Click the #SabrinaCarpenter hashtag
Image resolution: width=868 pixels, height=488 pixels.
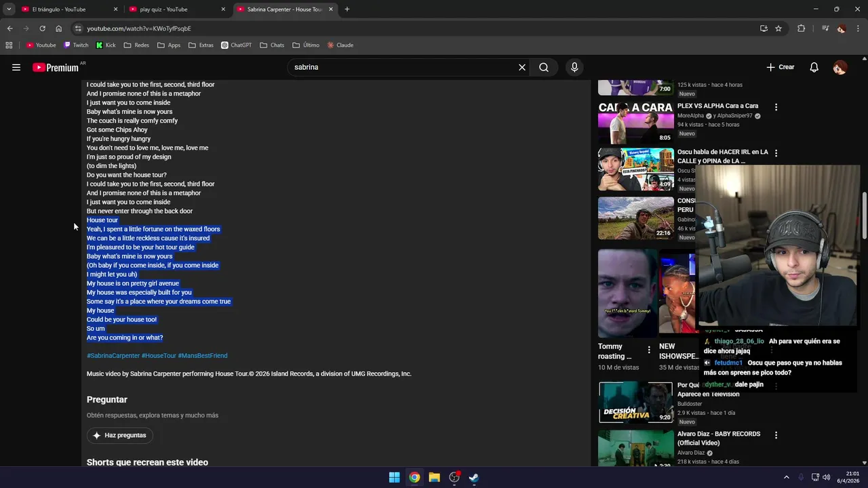pyautogui.click(x=113, y=356)
